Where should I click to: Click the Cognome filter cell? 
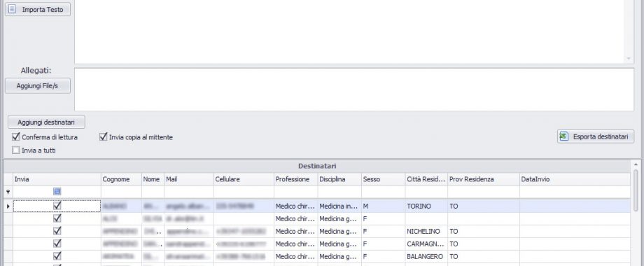tap(121, 191)
